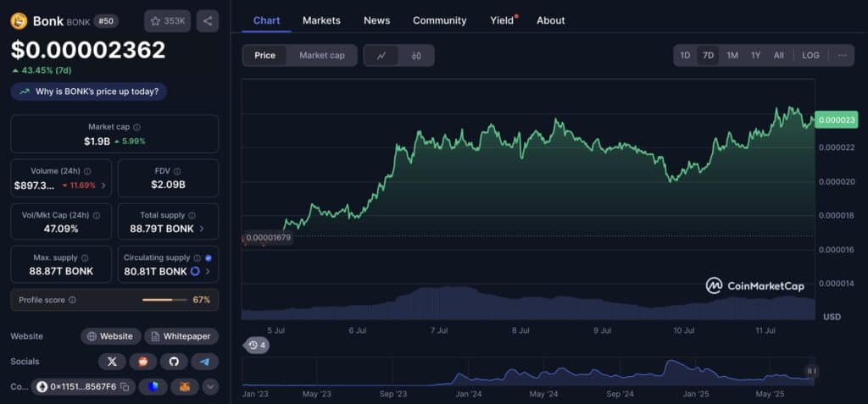Click the Profile score progress bar
The width and height of the screenshot is (868, 404).
(165, 300)
